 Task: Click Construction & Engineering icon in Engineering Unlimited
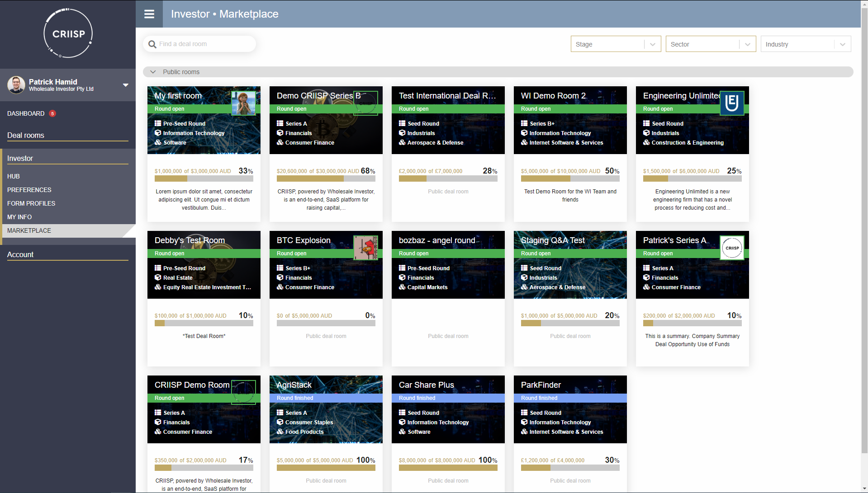646,142
